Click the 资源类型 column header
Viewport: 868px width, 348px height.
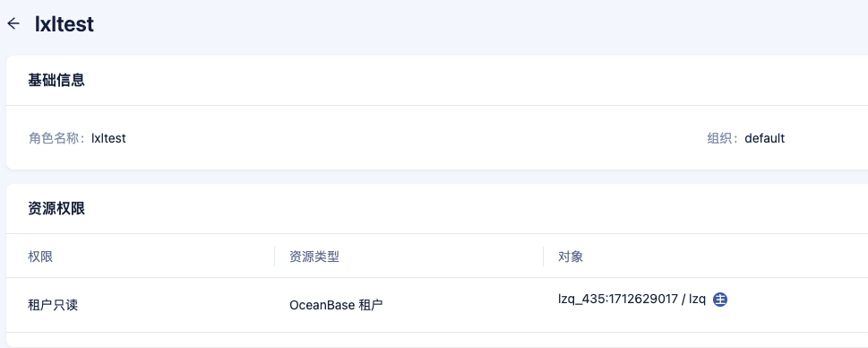(x=314, y=257)
